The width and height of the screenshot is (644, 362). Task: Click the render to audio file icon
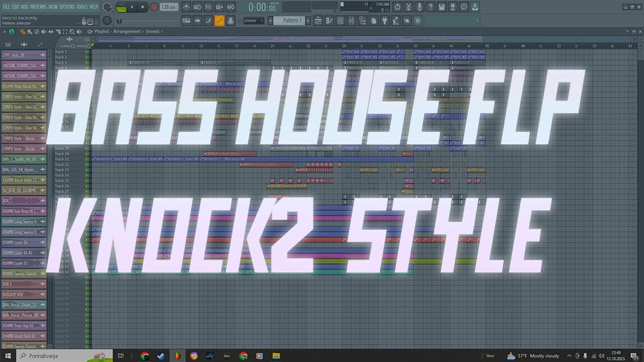pos(452,7)
